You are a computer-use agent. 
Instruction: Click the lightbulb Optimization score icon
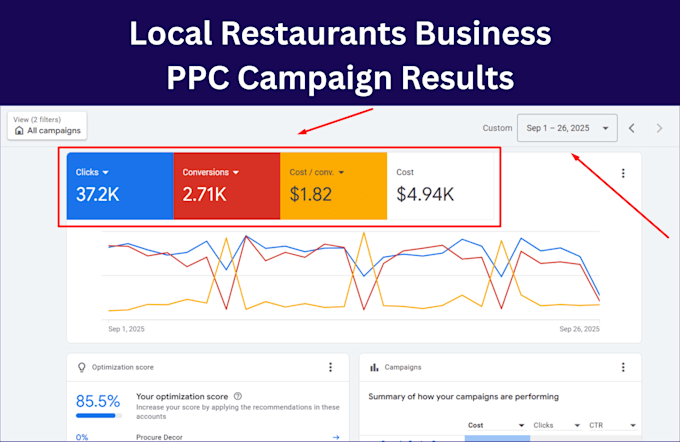click(x=82, y=367)
